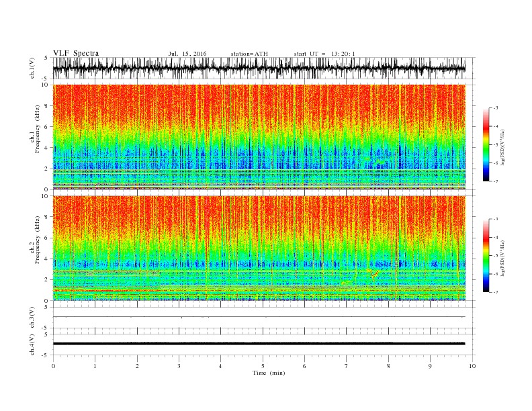
Task: Click inside the ch.1 spectrogram panel
Action: point(259,137)
